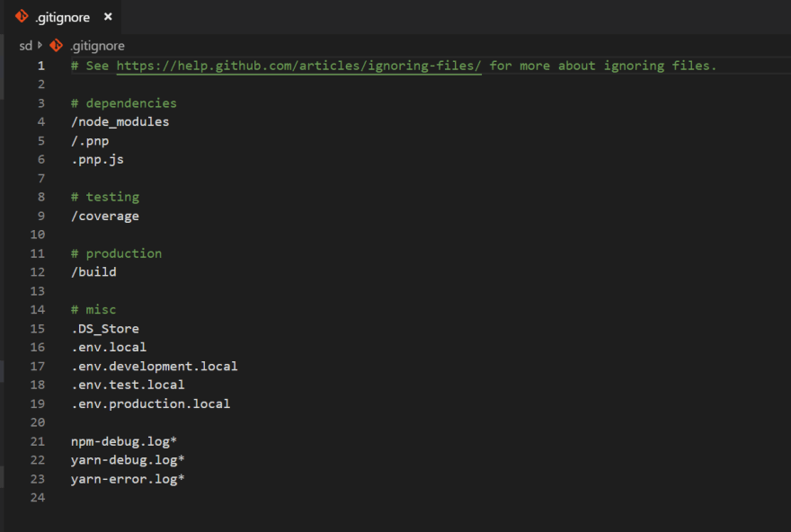Place cursor on the # production comment
The image size is (791, 532).
[x=116, y=253]
